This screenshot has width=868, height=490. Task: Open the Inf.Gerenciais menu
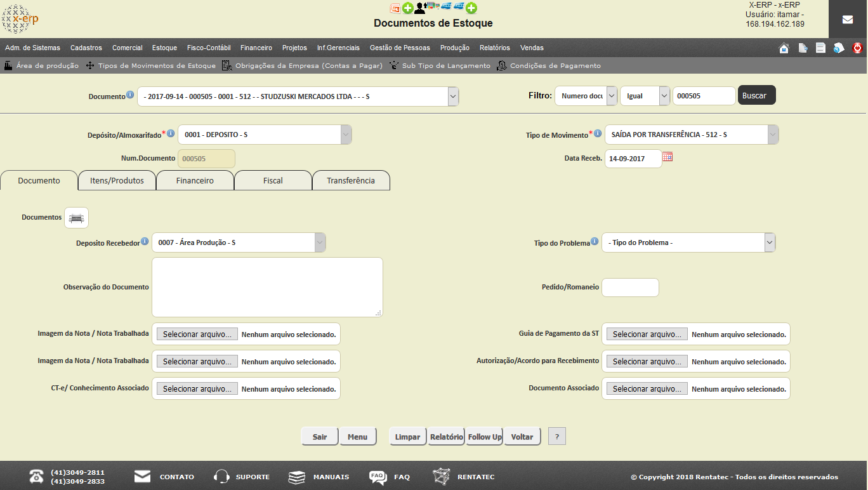click(x=338, y=48)
